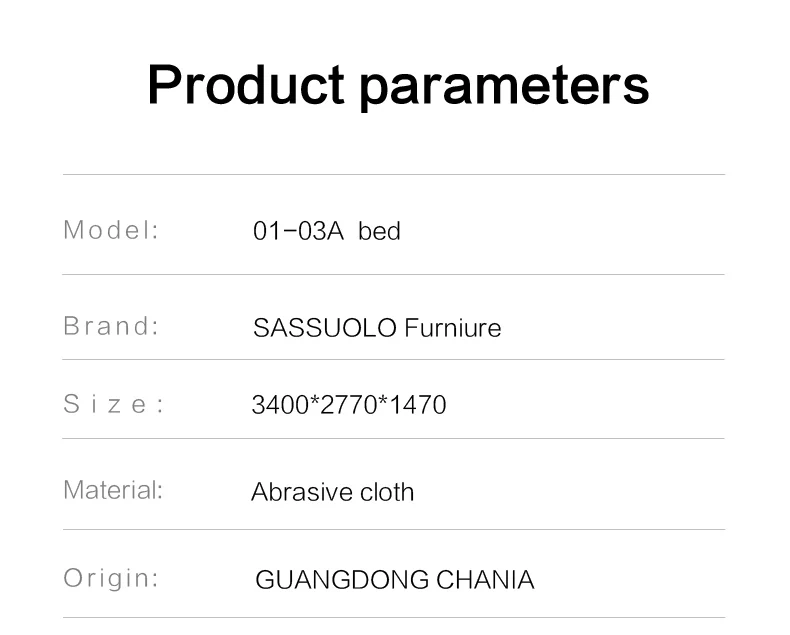Click the word Abrasive in the Material row

293,492
